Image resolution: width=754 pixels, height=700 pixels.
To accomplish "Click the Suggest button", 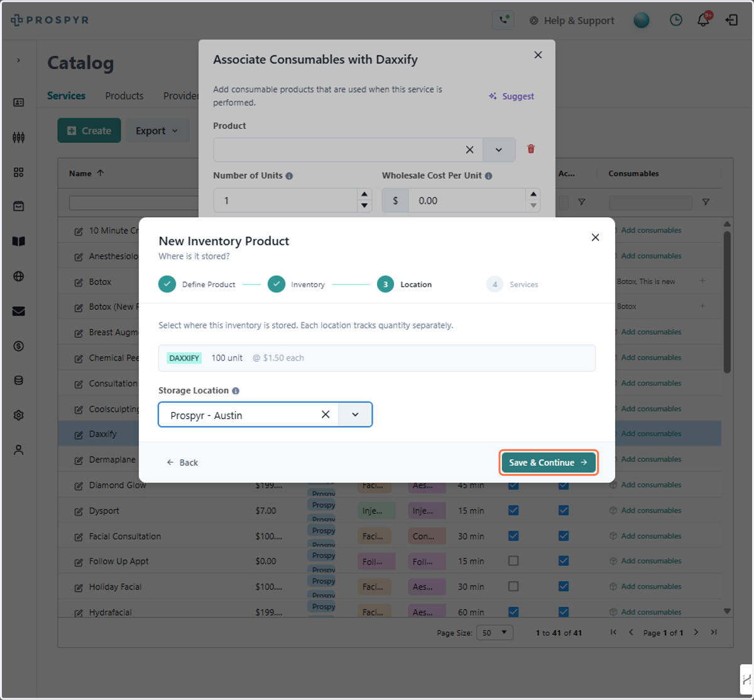I will [x=511, y=96].
